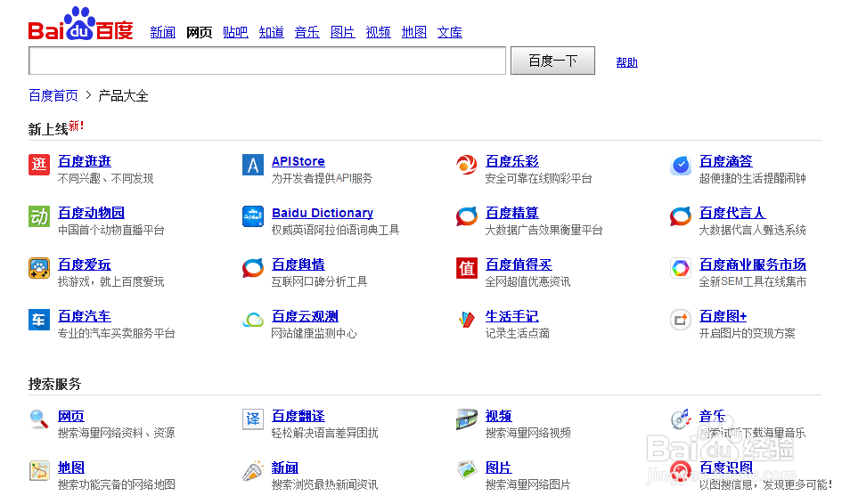The image size is (842, 504).
Task: Open the 贴吧 tab
Action: click(235, 32)
